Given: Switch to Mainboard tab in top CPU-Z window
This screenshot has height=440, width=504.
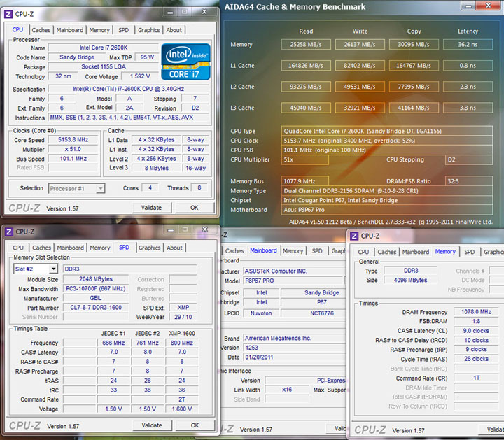Looking at the screenshot, I should coord(70,30).
